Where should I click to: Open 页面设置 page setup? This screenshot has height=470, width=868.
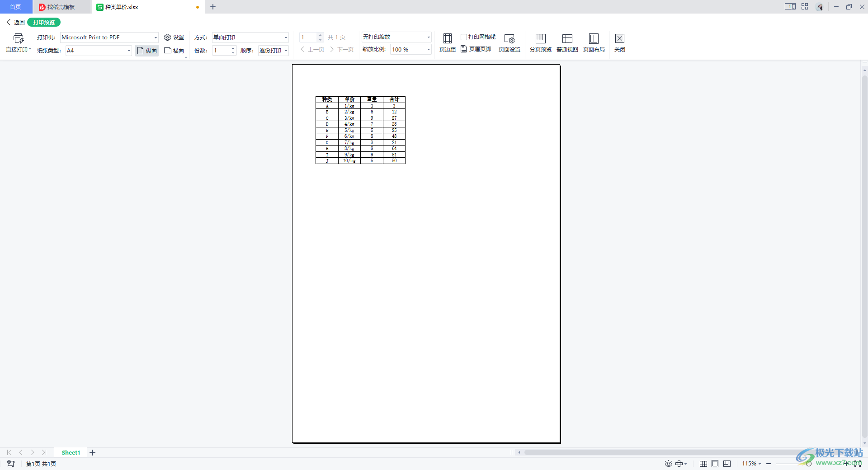[x=509, y=43]
